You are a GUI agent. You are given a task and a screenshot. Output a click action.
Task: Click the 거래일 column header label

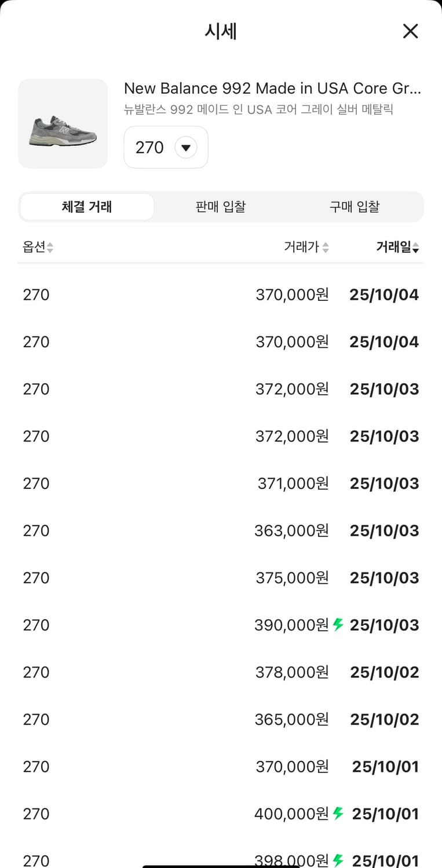click(x=393, y=248)
